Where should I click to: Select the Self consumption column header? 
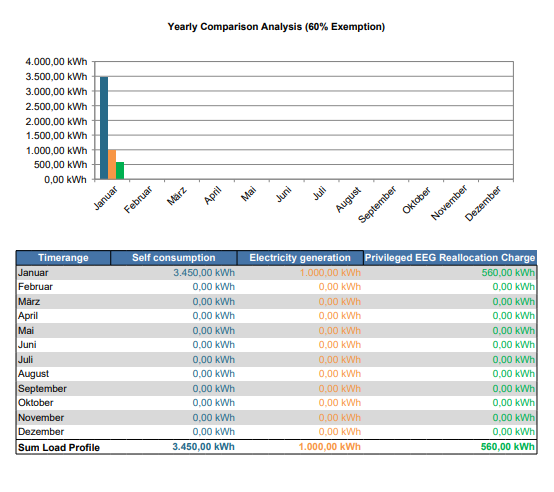click(x=173, y=258)
